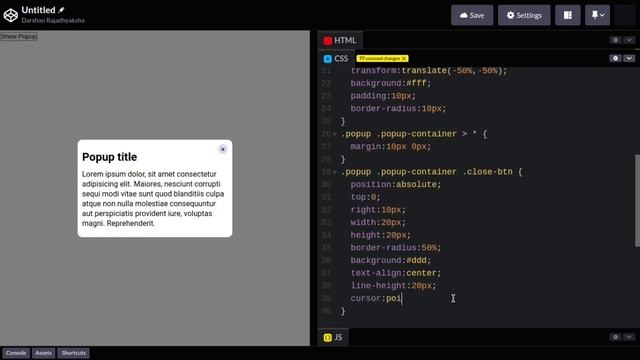Open the Shortcuts panel
The height and width of the screenshot is (360, 640).
point(73,353)
